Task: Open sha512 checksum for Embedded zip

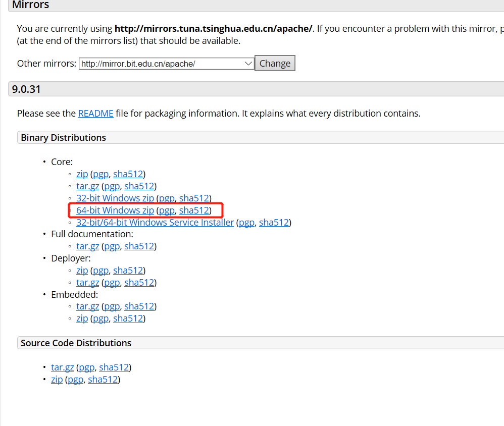Action: point(128,318)
